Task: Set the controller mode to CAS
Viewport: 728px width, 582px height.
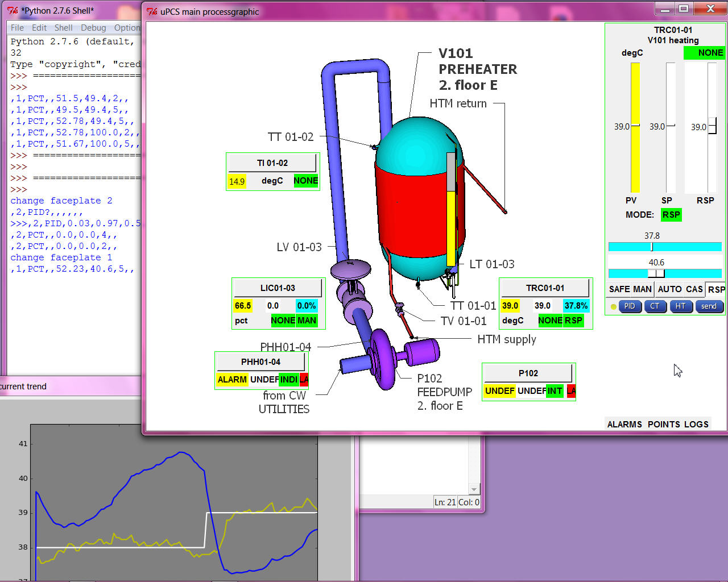Action: pos(694,289)
